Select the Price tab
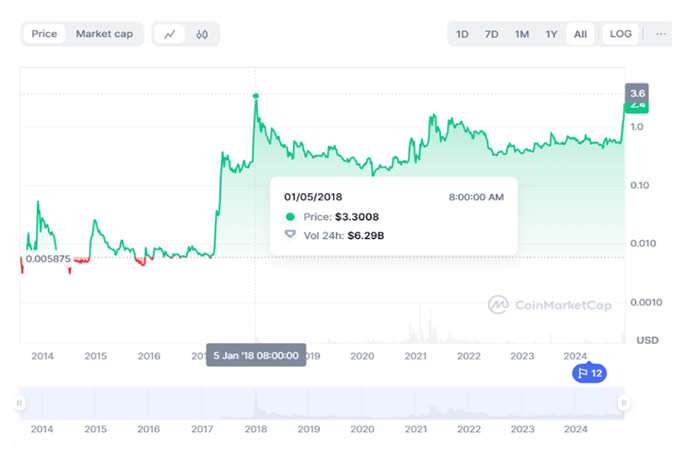The height and width of the screenshot is (453, 680). click(x=44, y=34)
